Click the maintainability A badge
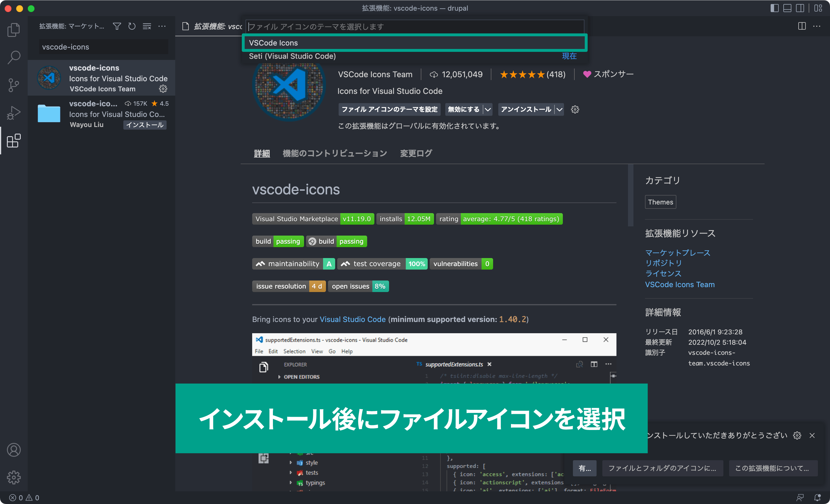The width and height of the screenshot is (830, 504). (293, 264)
